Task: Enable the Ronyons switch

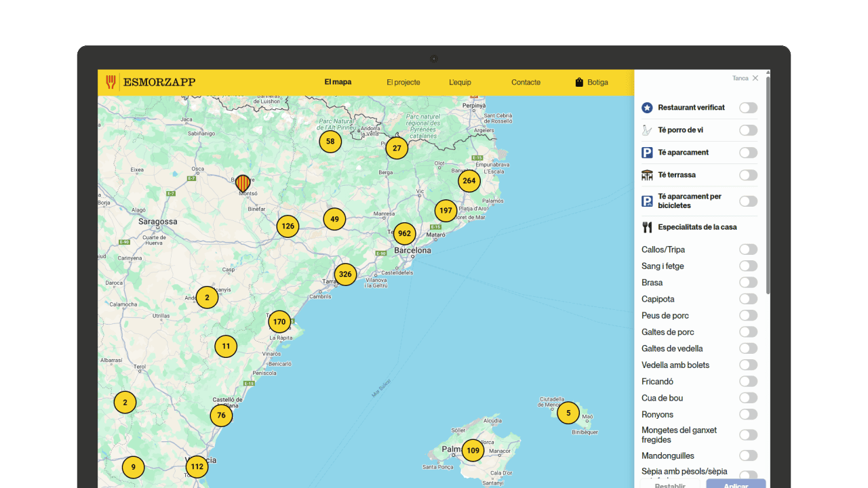Action: point(749,414)
